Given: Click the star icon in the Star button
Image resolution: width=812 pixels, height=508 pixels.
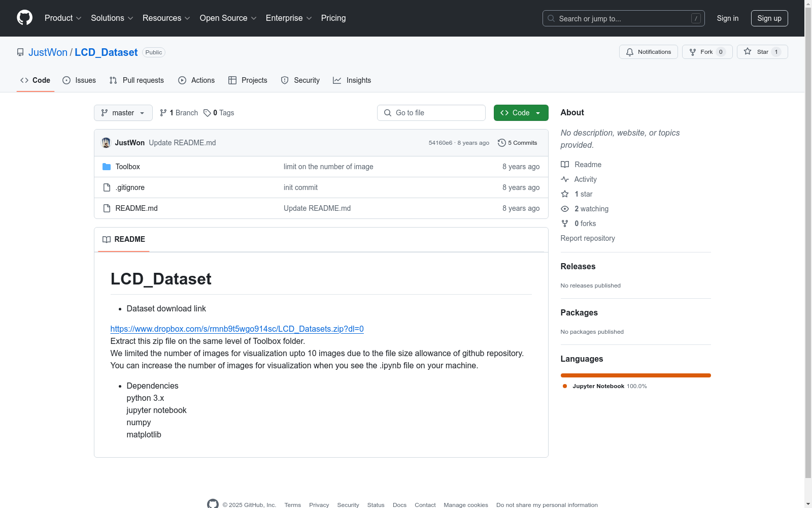Looking at the screenshot, I should click(x=748, y=51).
